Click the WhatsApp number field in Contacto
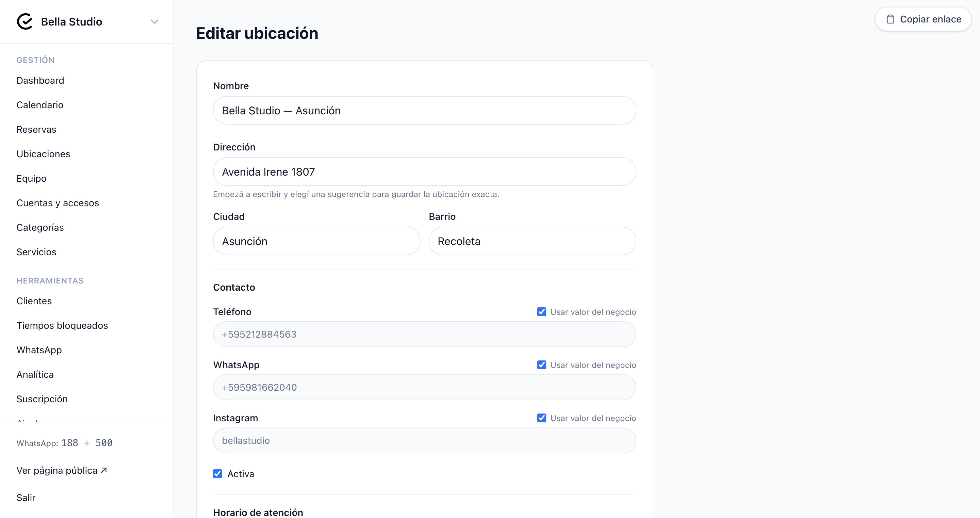Screen dimensions: 980x518 coord(424,387)
